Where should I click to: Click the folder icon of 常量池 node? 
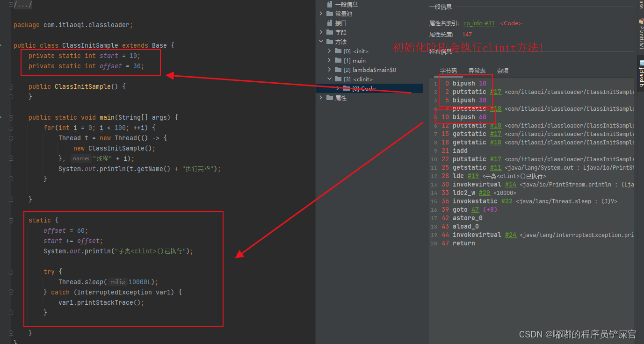pos(330,14)
